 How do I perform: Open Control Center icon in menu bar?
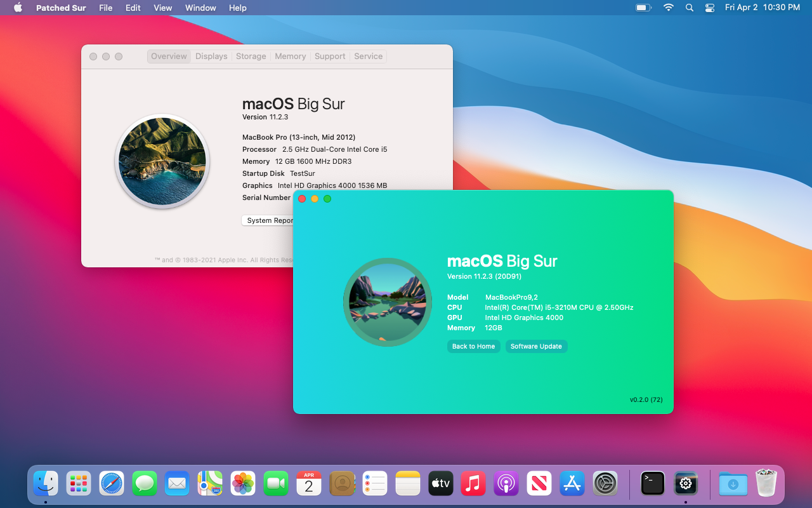(x=710, y=8)
